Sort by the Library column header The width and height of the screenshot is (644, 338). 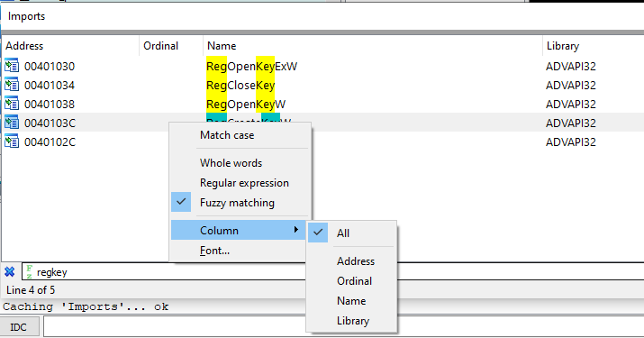(x=593, y=46)
